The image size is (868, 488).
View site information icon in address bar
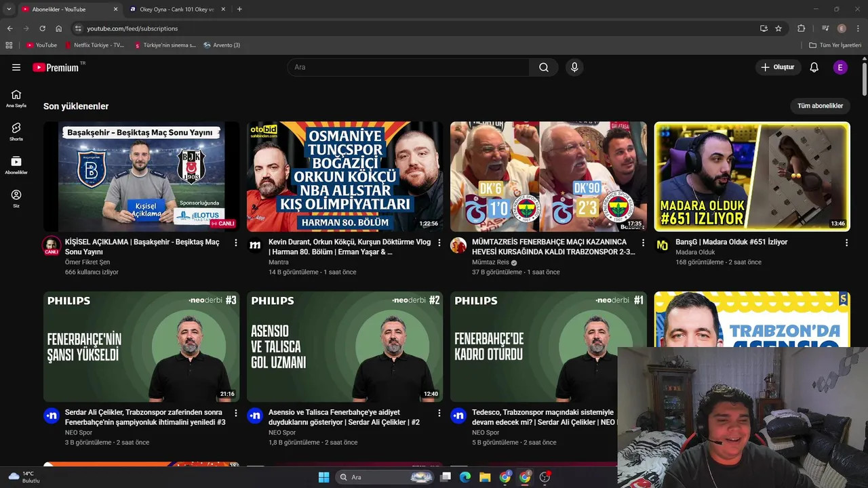click(x=78, y=28)
